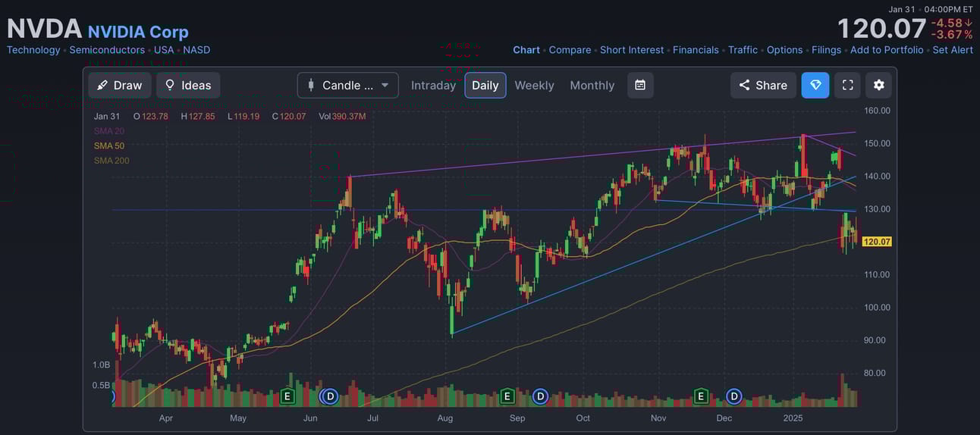The image size is (980, 435).
Task: Open the Technology sector link
Action: tap(33, 50)
